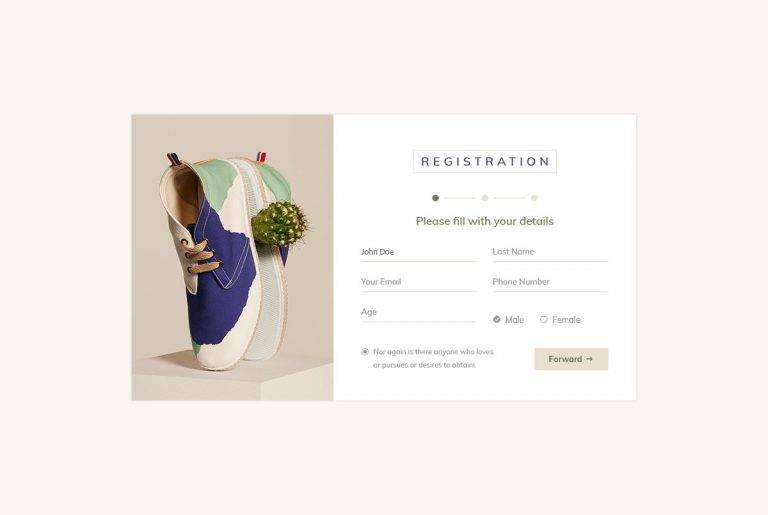Image resolution: width=768 pixels, height=515 pixels.
Task: Click the Female text label
Action: pyautogui.click(x=566, y=320)
